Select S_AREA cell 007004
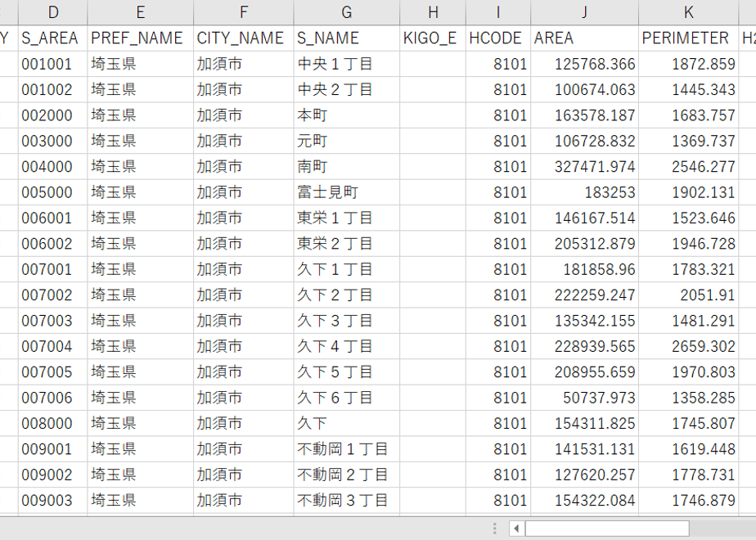Image resolution: width=756 pixels, height=540 pixels. tap(53, 346)
